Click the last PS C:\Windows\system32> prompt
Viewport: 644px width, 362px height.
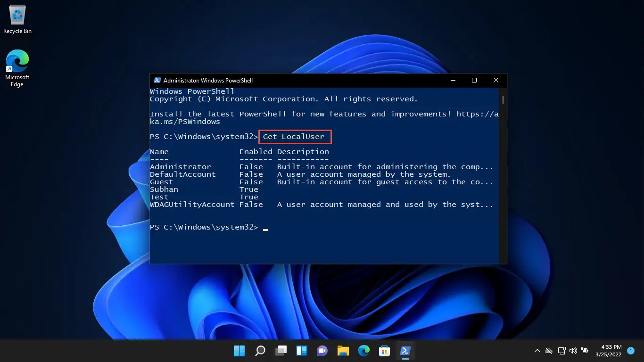click(x=204, y=227)
